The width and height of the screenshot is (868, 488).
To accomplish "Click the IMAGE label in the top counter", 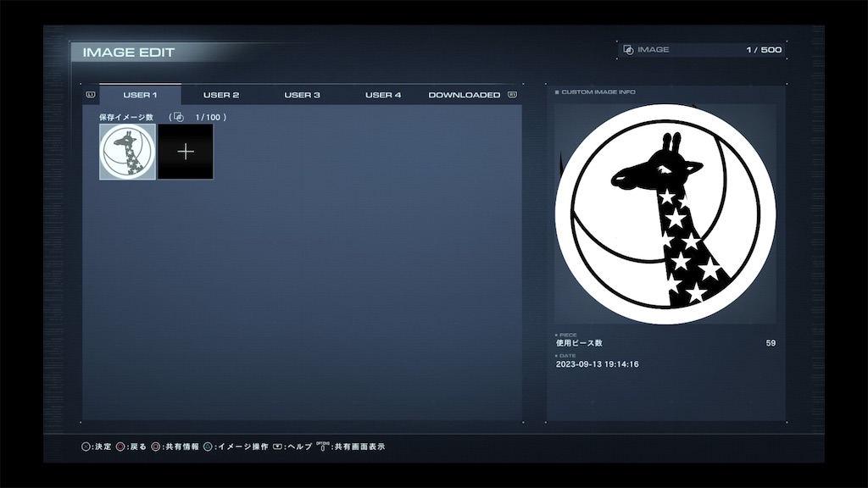I will tap(654, 50).
